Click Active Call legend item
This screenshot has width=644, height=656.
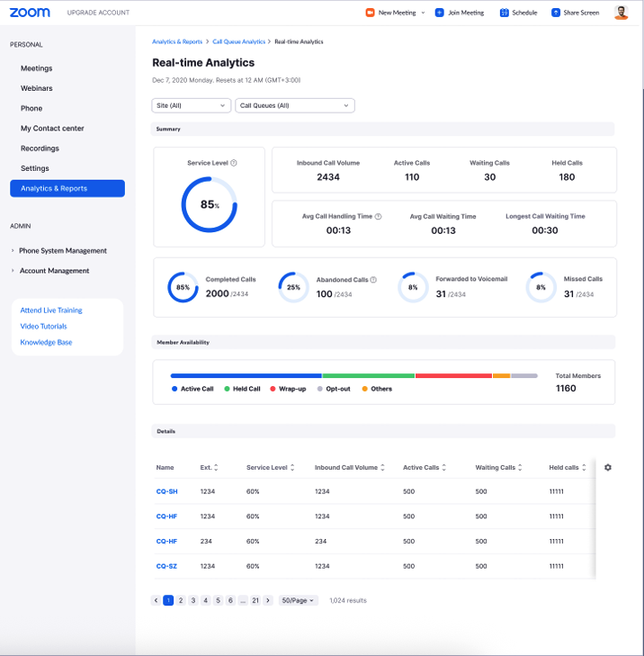click(x=192, y=389)
